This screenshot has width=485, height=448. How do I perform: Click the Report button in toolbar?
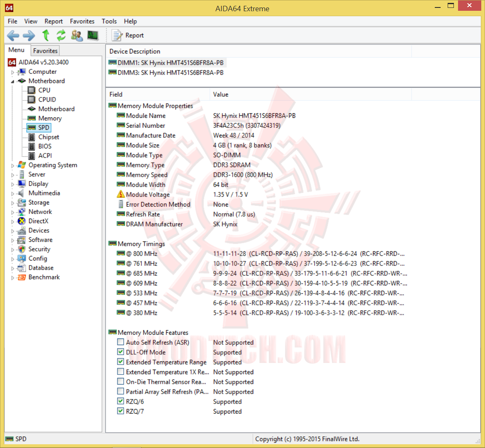point(128,36)
